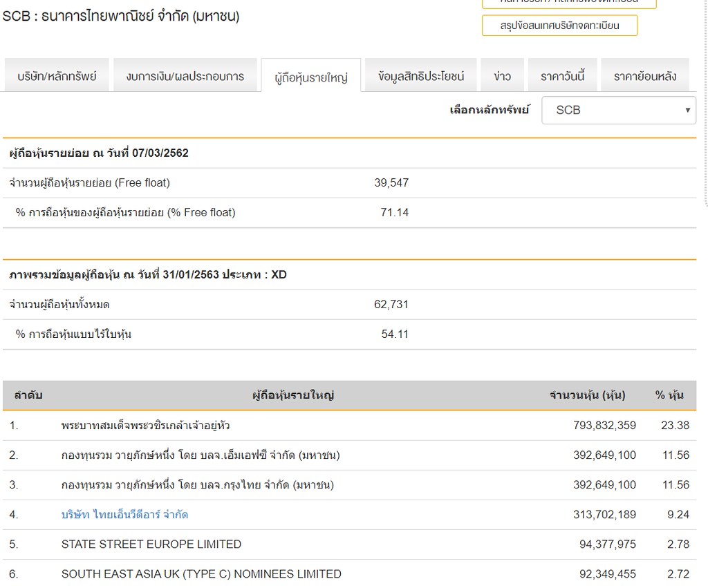Click percentage value 23.38

pyautogui.click(x=675, y=425)
